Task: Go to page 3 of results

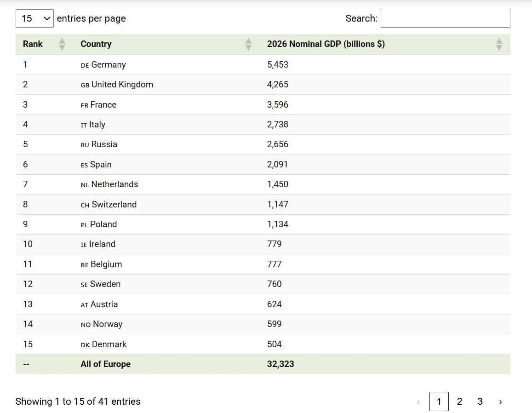Action: pos(480,402)
